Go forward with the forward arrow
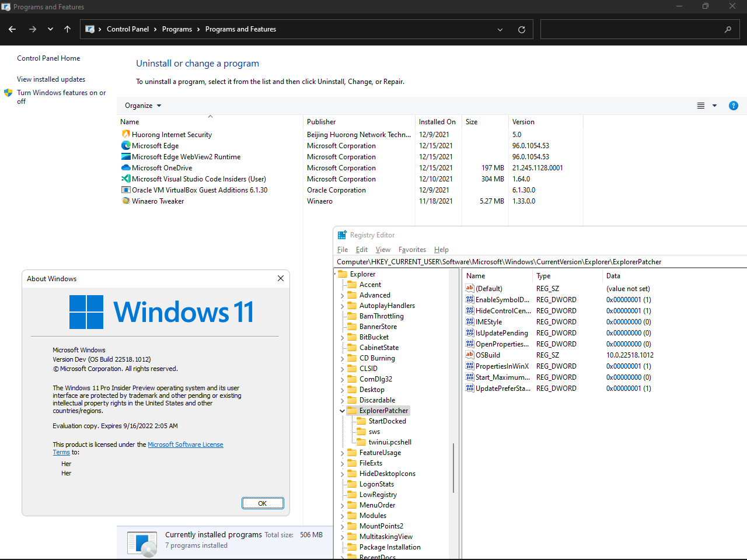The image size is (747, 560). coord(33,29)
